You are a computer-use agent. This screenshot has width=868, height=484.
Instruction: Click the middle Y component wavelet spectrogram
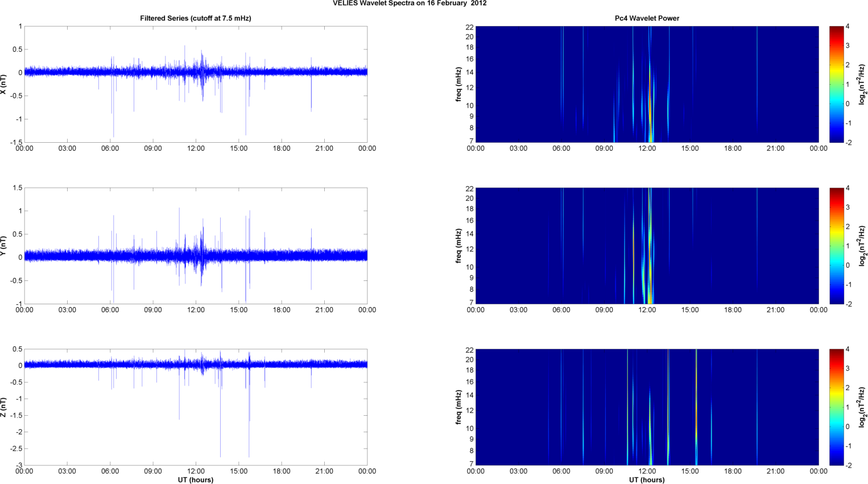click(x=647, y=246)
